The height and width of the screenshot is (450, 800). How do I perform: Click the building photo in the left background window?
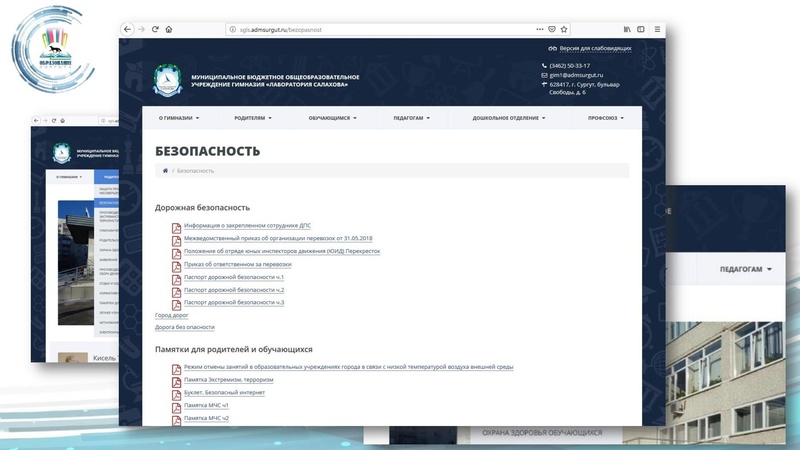(76, 262)
